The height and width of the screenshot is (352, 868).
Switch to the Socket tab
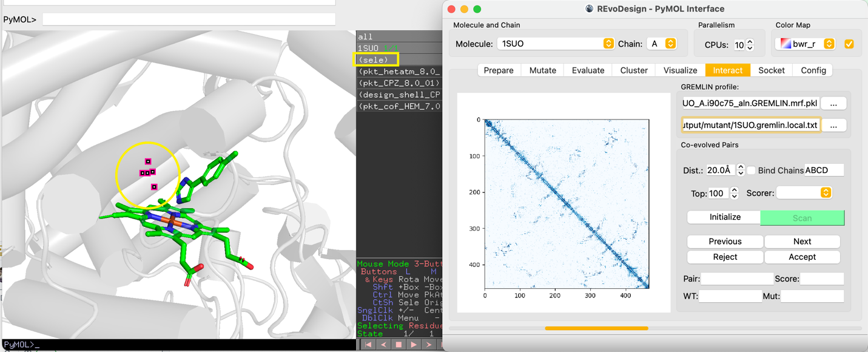click(772, 70)
